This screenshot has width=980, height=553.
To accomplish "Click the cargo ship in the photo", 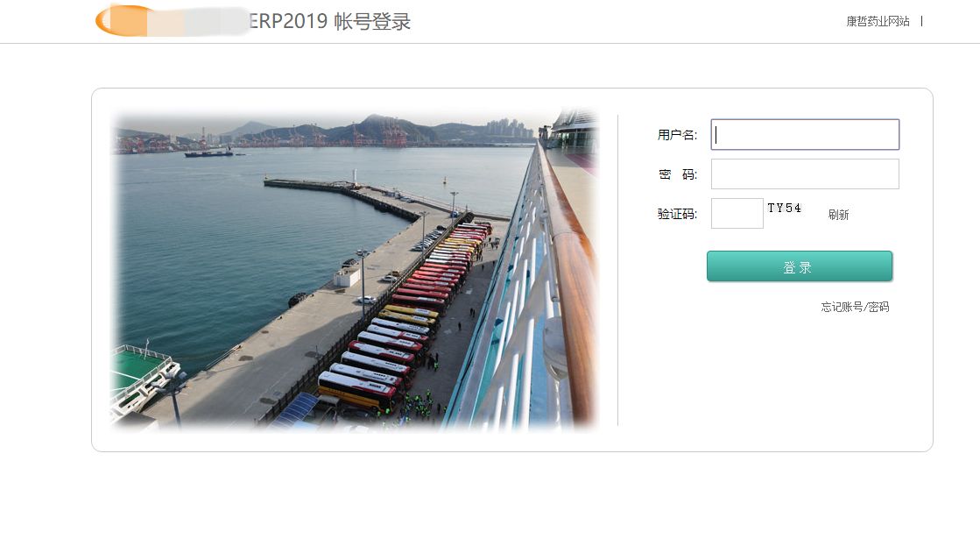I will 208,152.
